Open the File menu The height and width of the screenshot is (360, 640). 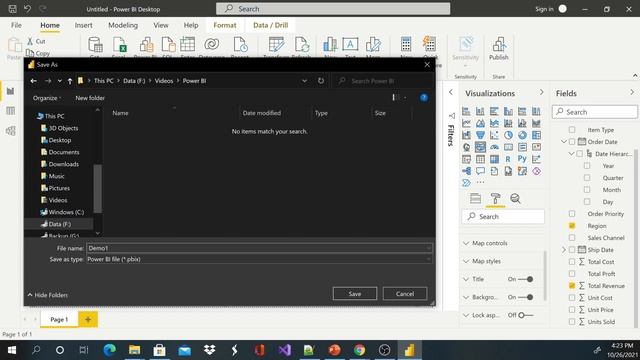coord(16,25)
